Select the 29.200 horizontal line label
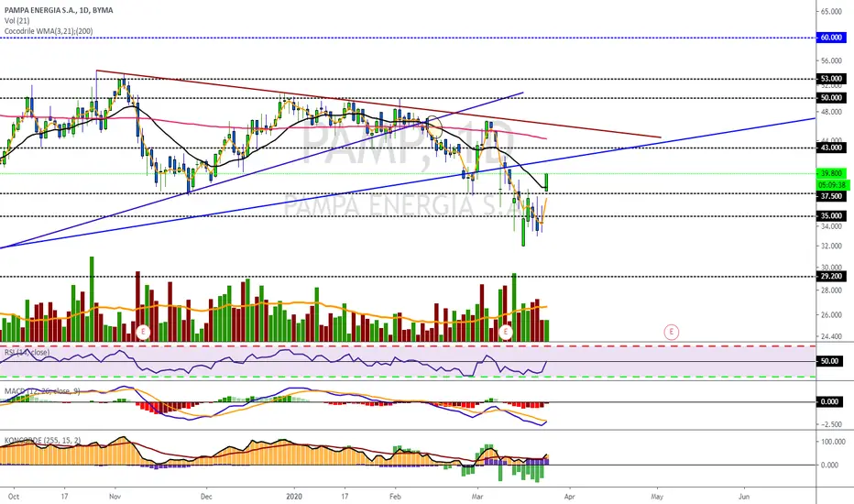Image resolution: width=854 pixels, height=504 pixels. (x=832, y=276)
